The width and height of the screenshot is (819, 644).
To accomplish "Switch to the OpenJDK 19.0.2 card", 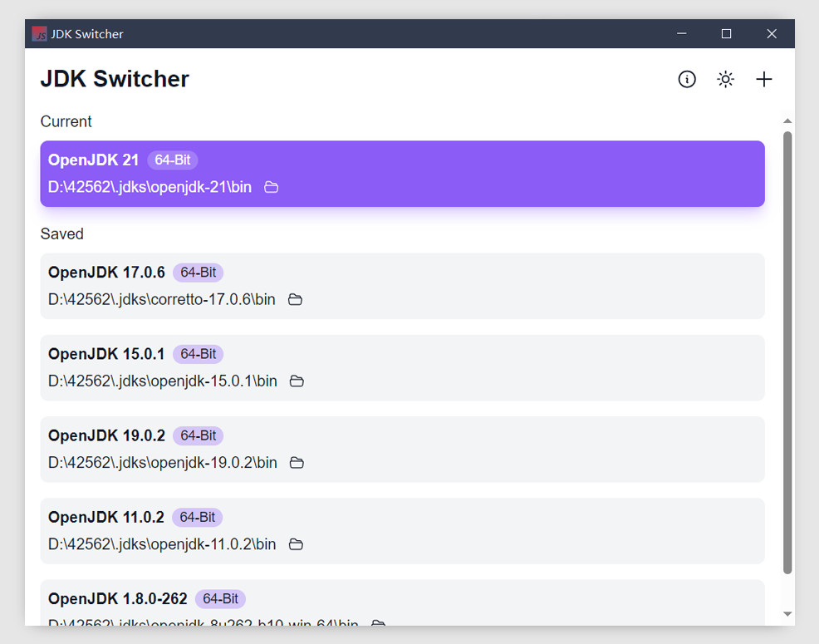I will click(402, 449).
